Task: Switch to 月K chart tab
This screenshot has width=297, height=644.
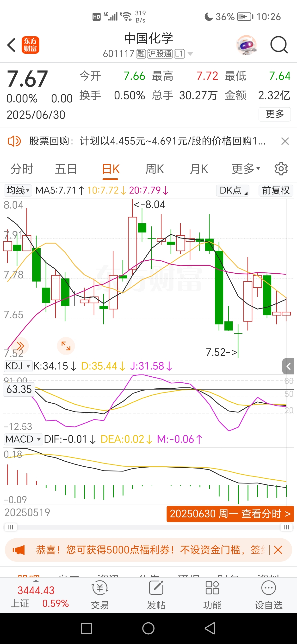Action: click(199, 169)
